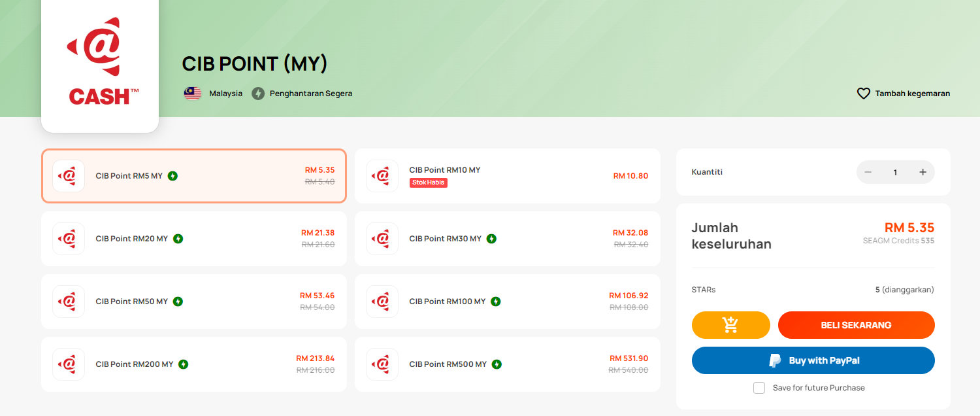
Task: Click the 5 (dianggarkan) value
Action: click(905, 289)
